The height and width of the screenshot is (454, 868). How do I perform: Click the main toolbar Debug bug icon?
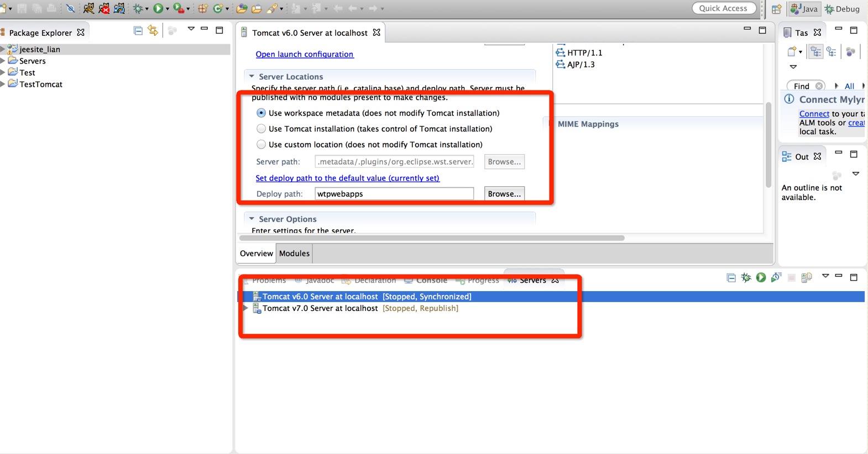point(138,8)
